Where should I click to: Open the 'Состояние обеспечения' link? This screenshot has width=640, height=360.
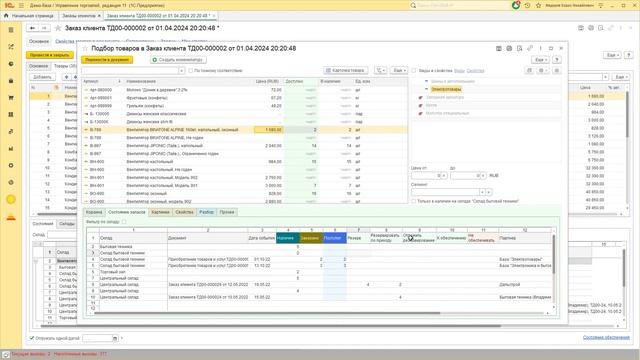click(606, 338)
